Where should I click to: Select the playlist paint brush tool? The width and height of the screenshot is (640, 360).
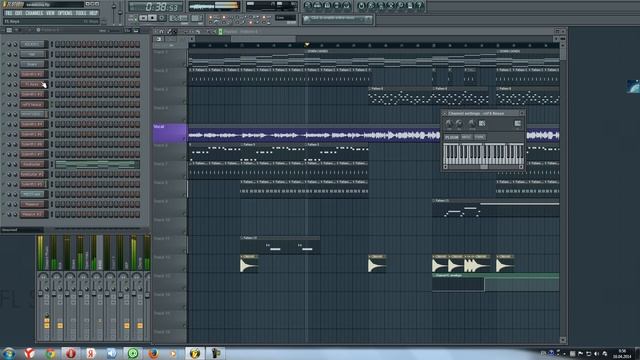point(175,31)
